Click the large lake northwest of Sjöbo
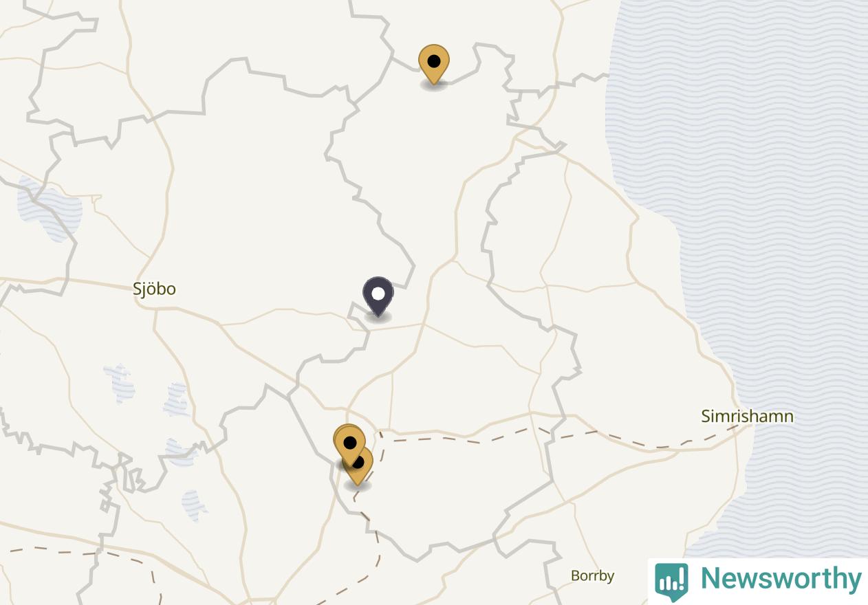Viewport: 868px width, 605px height. coord(50,208)
